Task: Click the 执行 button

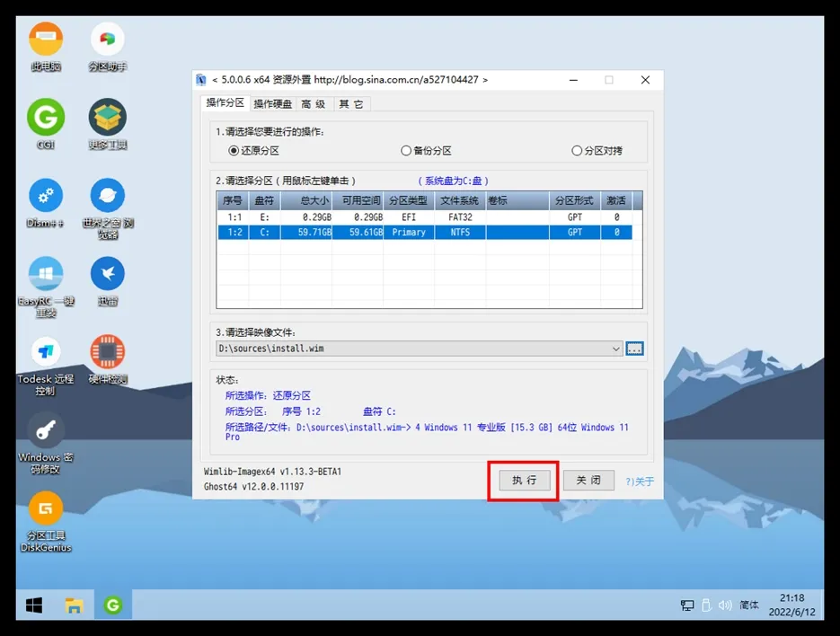Action: pyautogui.click(x=524, y=481)
